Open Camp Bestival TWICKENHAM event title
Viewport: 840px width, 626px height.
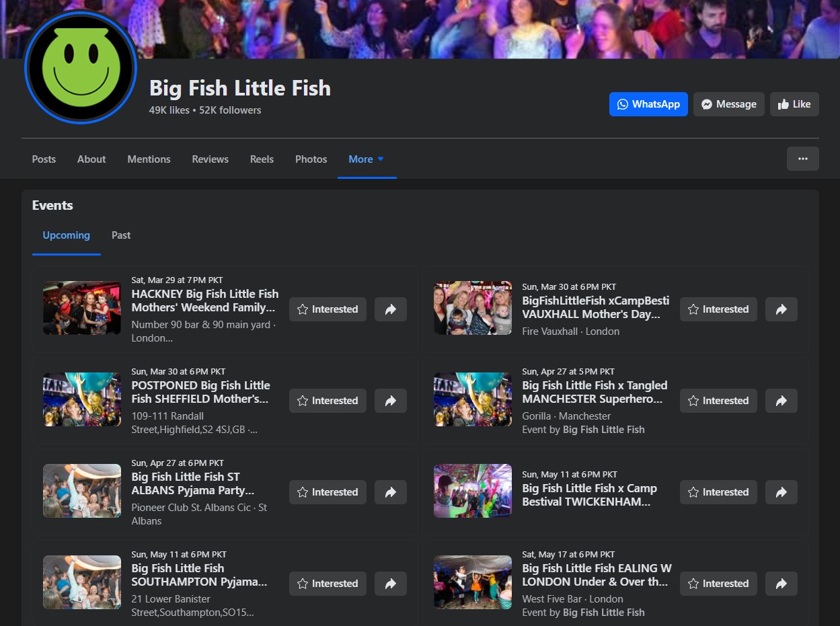coord(590,495)
